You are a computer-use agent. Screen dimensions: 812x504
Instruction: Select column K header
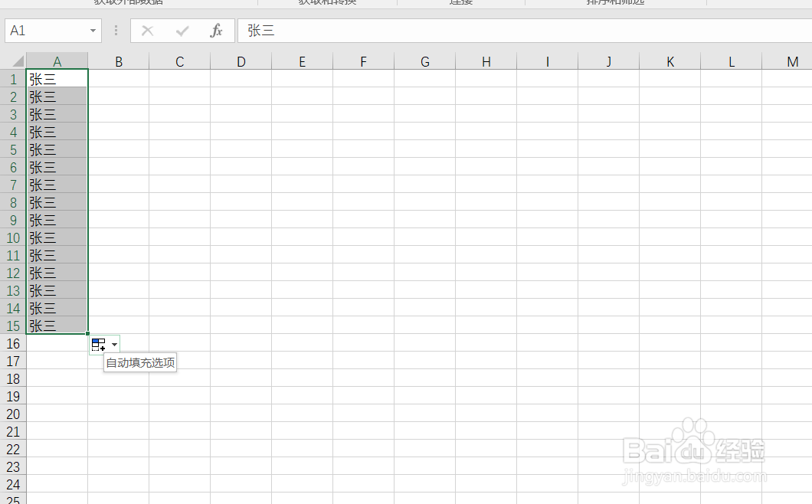[670, 61]
